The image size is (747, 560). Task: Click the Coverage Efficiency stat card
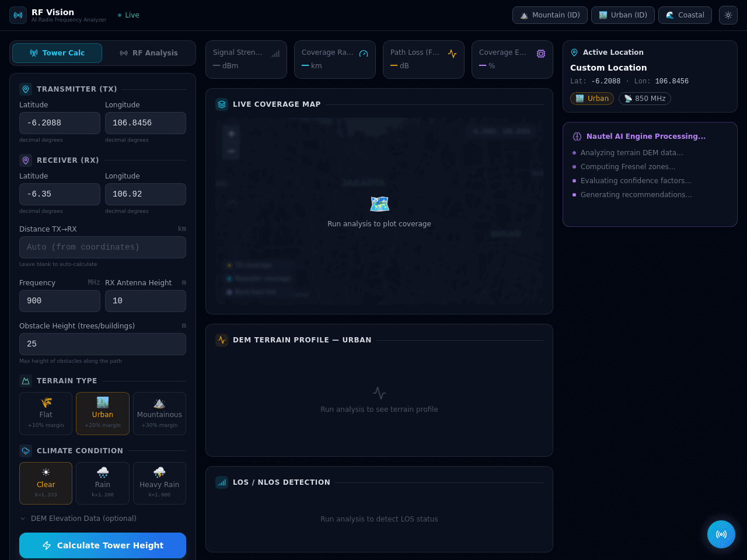pos(512,60)
